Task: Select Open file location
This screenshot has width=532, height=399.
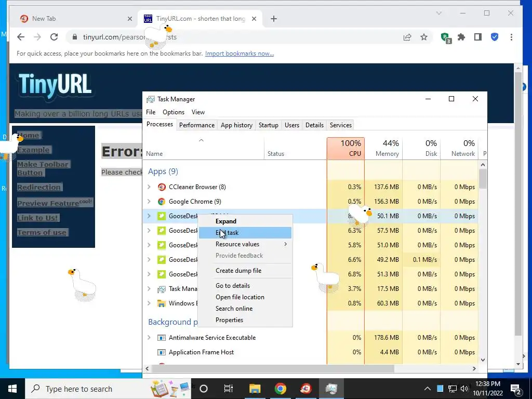Action: point(245,297)
